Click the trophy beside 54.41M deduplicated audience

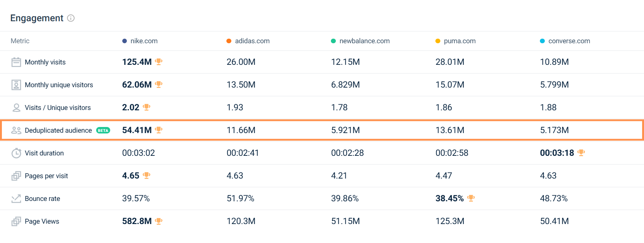pyautogui.click(x=159, y=130)
